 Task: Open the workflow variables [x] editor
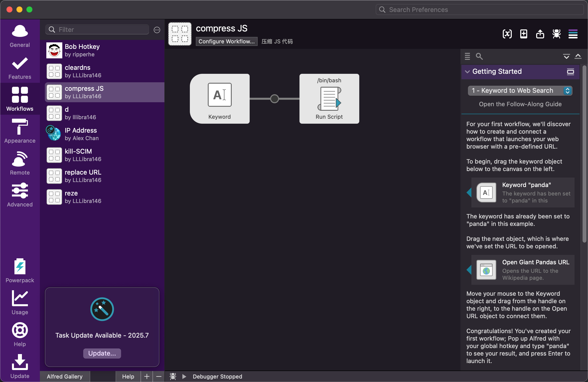507,34
